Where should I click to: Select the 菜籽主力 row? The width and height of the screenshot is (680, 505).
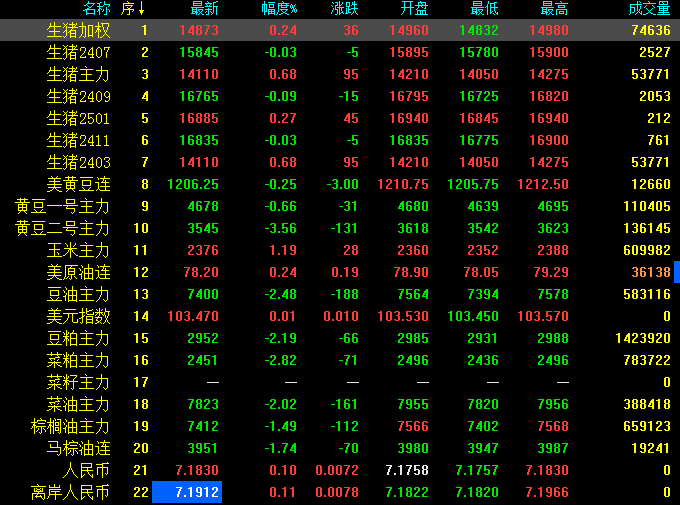point(340,382)
